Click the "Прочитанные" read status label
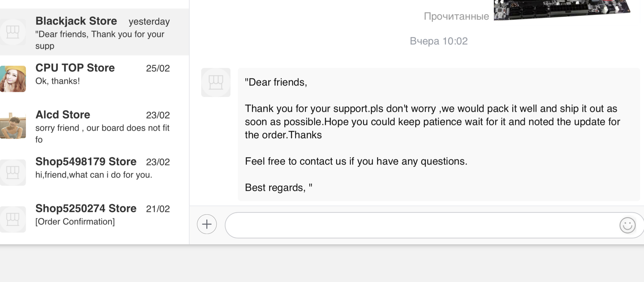The width and height of the screenshot is (644, 282). pos(456,16)
